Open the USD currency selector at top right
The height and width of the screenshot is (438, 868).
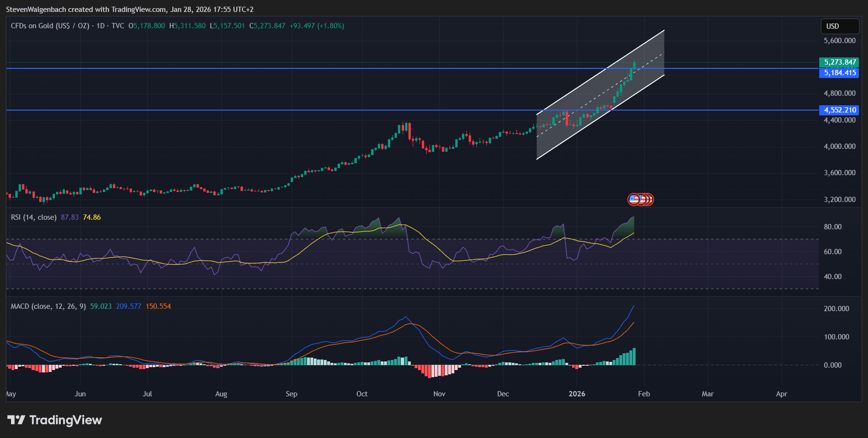coord(840,26)
